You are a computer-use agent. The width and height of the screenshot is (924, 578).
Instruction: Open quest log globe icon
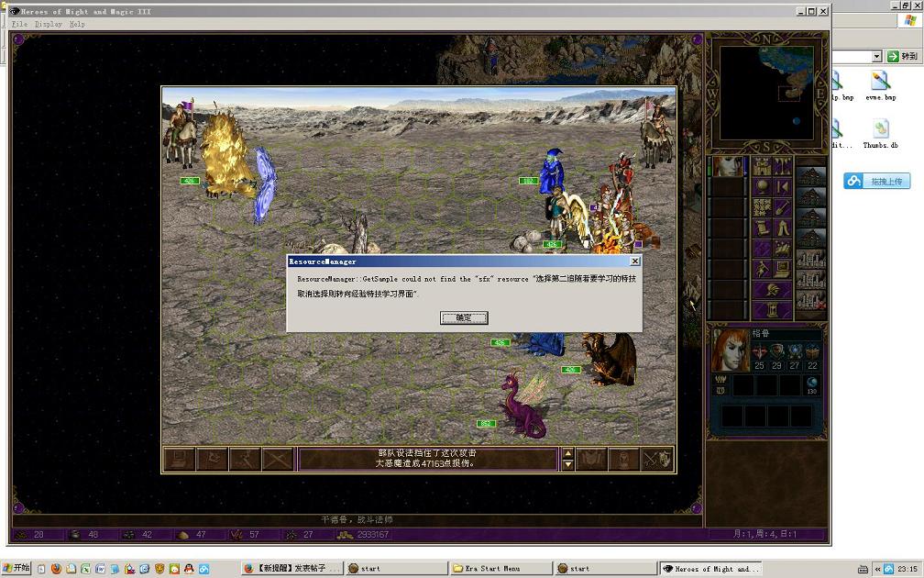tap(762, 187)
